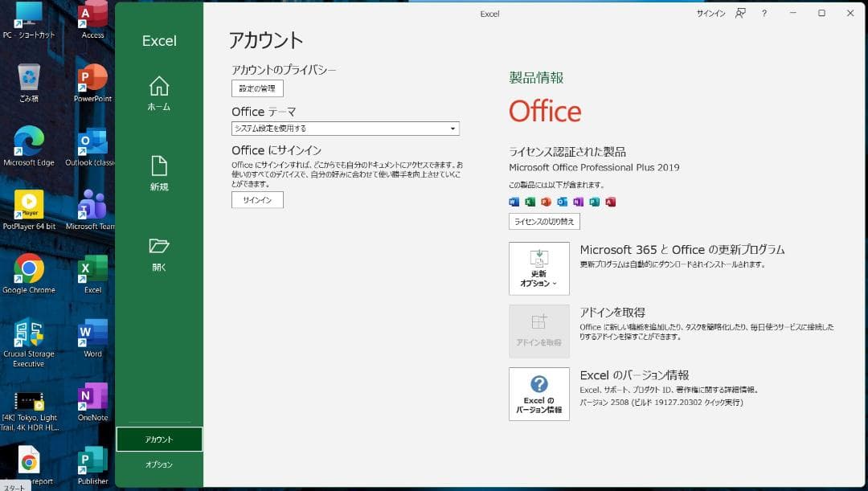Image resolution: width=868 pixels, height=491 pixels.
Task: Open Excel のバージョン情報 options
Action: pos(538,394)
